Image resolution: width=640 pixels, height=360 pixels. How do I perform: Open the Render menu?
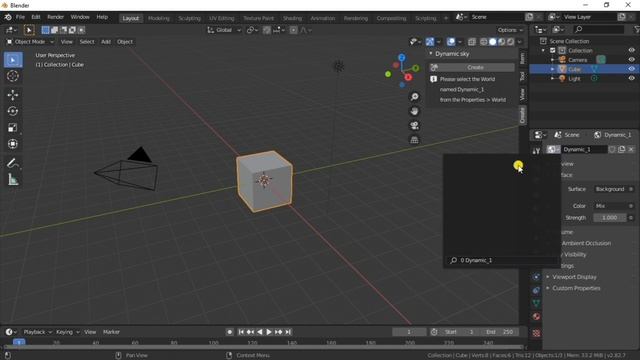point(56,17)
